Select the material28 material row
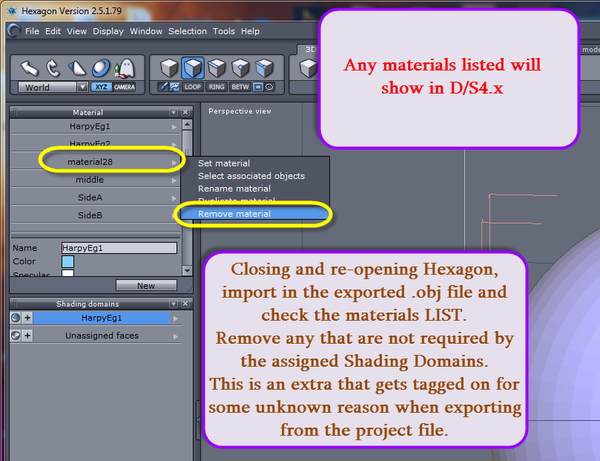This screenshot has width=600, height=461. [95, 162]
